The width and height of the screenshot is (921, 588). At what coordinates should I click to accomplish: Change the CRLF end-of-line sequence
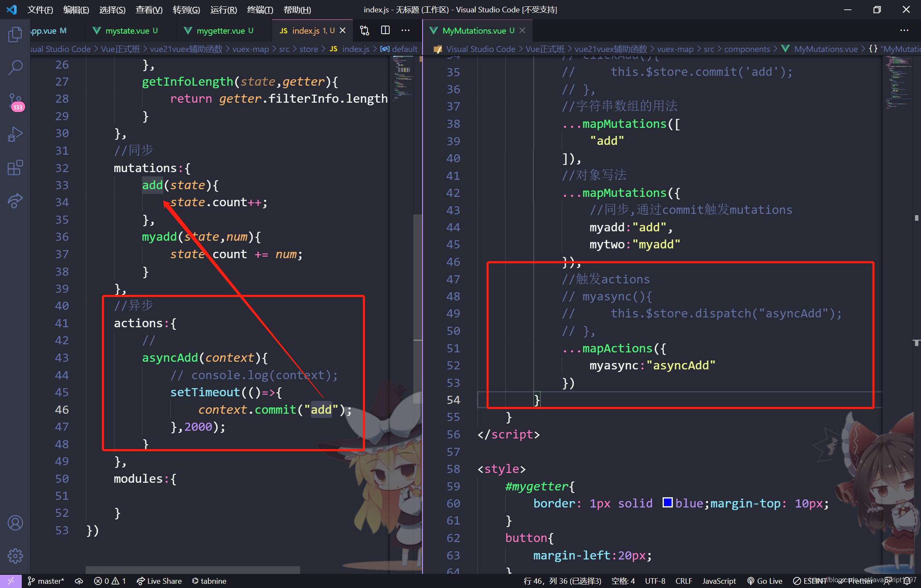[684, 581]
